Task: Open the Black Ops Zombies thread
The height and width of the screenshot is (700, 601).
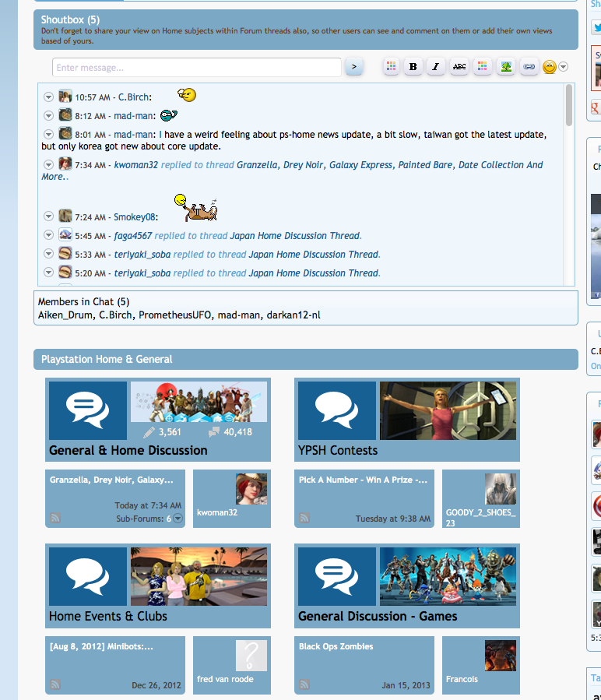Action: (x=336, y=646)
